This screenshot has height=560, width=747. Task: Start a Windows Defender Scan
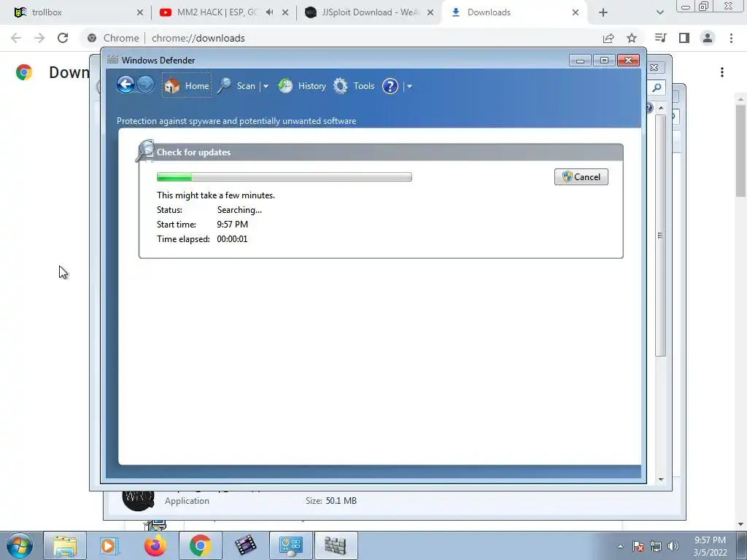point(237,86)
